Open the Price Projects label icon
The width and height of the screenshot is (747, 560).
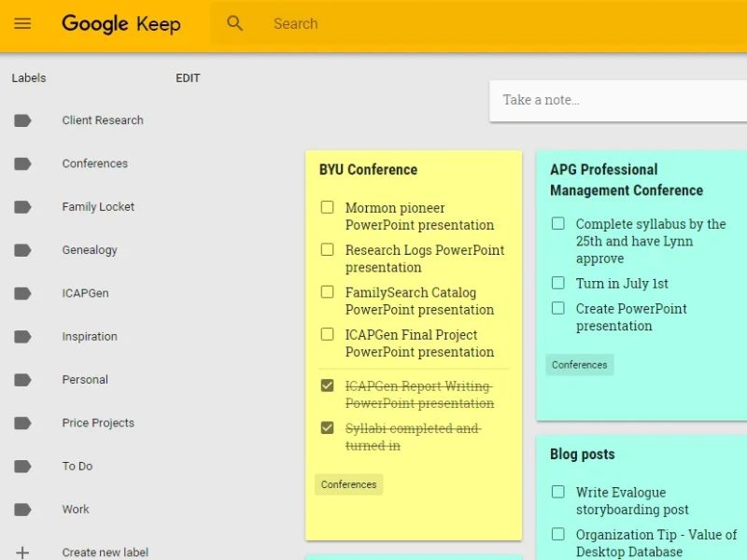click(x=23, y=423)
